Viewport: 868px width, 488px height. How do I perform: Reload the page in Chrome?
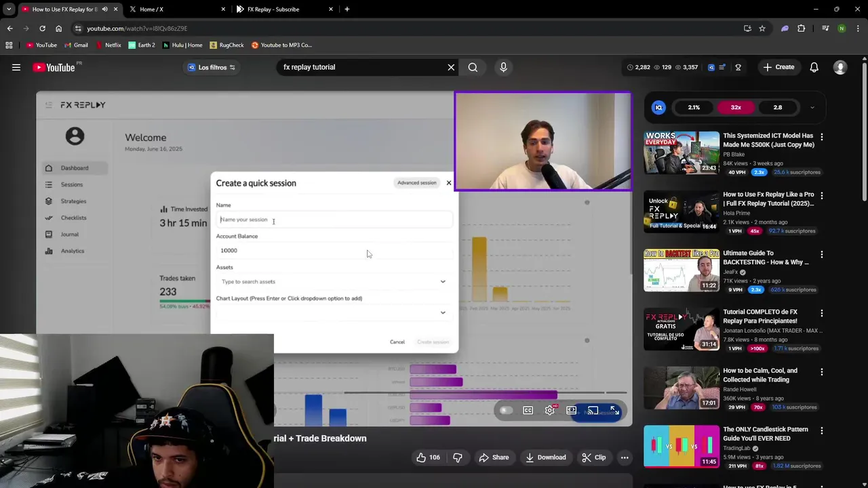coord(42,28)
